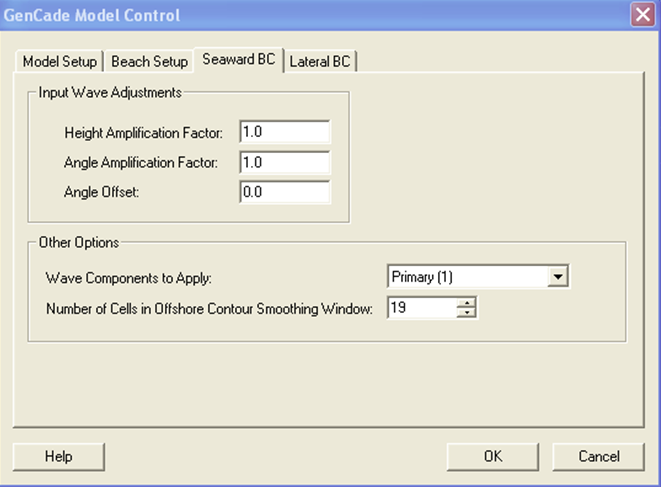The image size is (661, 487).
Task: Switch to the Model Setup tab
Action: [x=59, y=62]
